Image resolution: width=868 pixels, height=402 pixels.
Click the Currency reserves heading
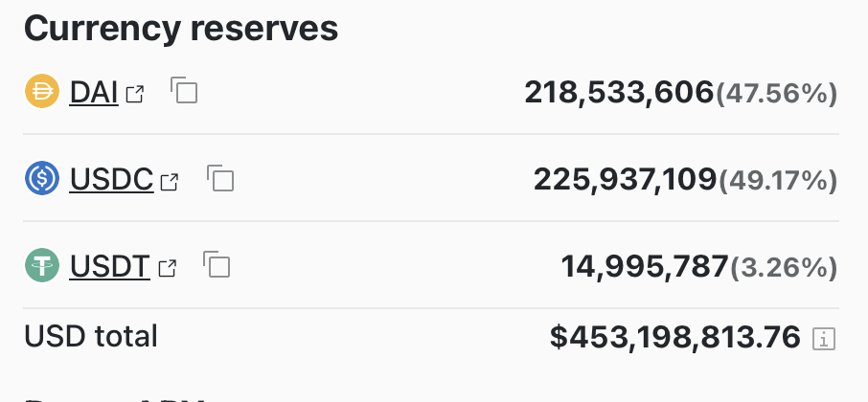click(181, 28)
